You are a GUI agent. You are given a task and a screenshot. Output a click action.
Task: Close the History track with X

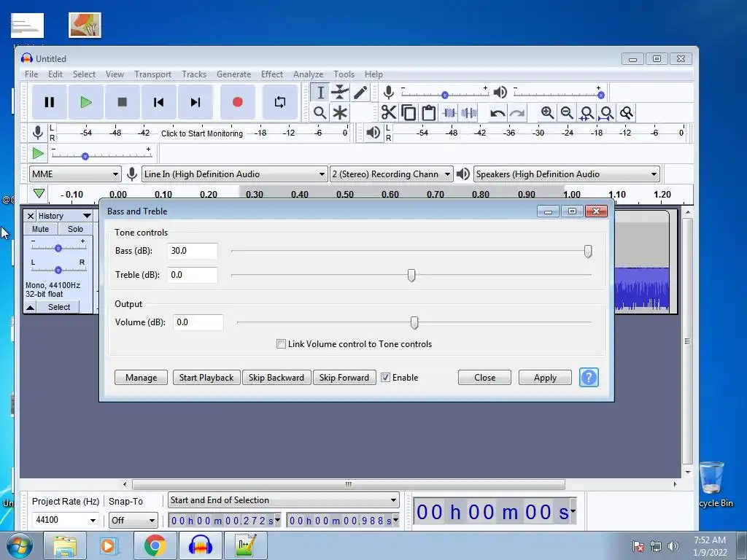pos(31,216)
